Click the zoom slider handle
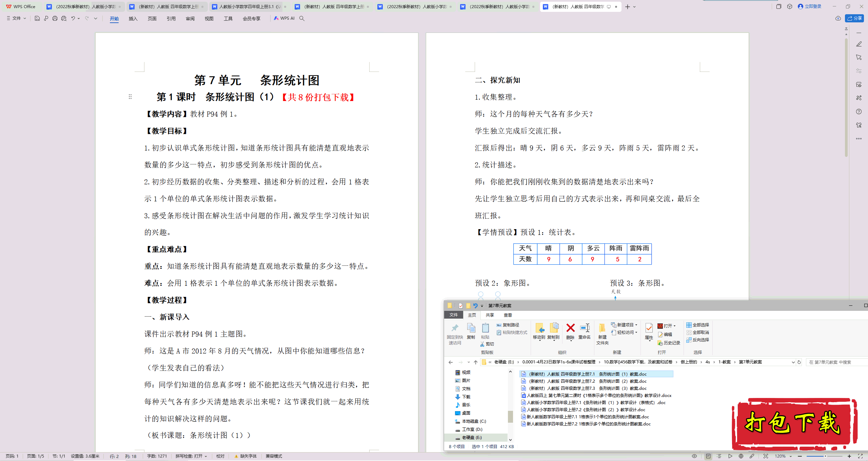 [825, 456]
